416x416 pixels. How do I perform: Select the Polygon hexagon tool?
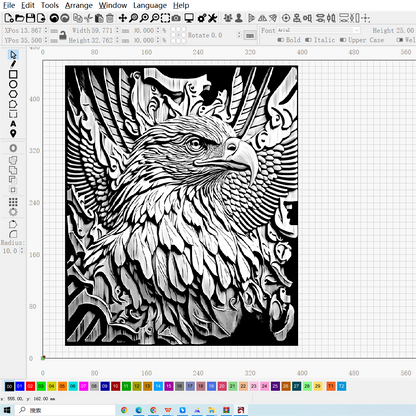coord(13,94)
